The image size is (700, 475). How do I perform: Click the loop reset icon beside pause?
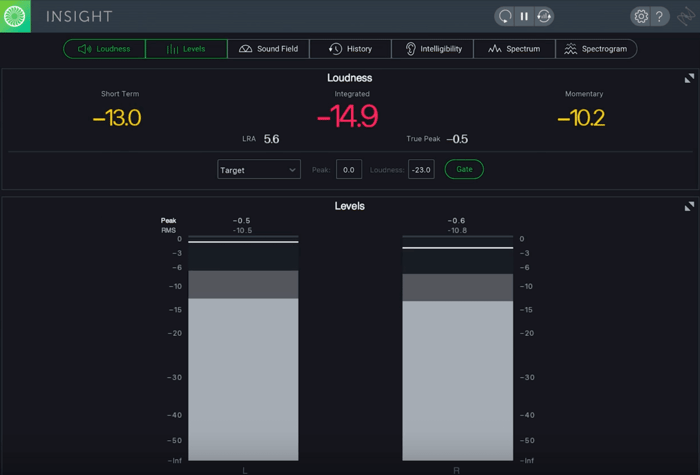click(544, 17)
